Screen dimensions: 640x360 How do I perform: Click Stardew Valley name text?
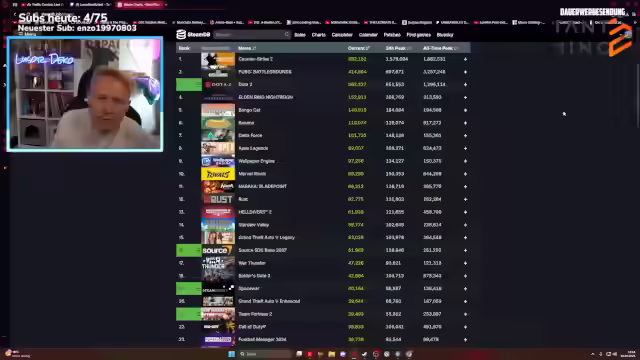(x=253, y=225)
